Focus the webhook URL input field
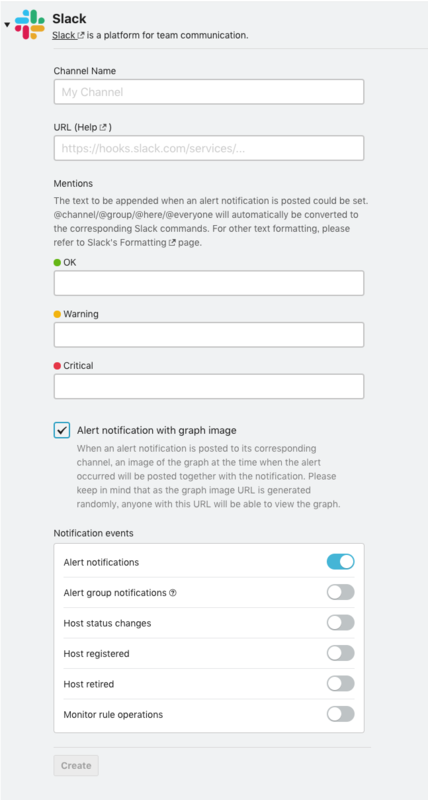The width and height of the screenshot is (428, 800). tap(209, 148)
